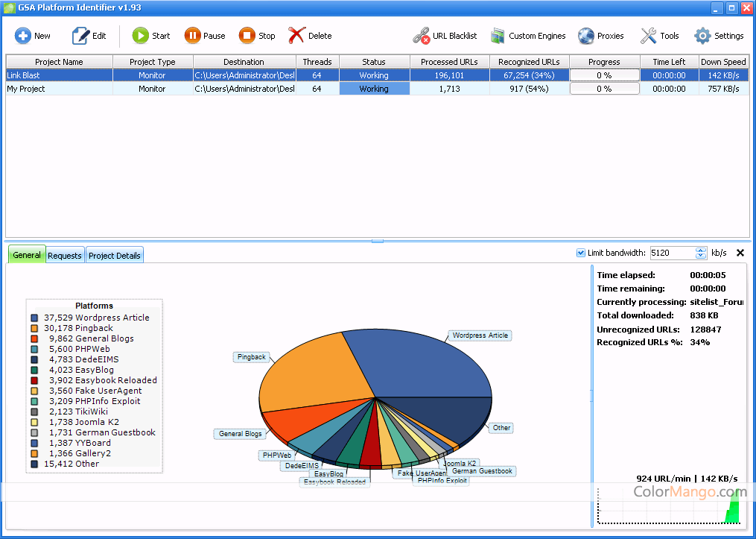Click the New project icon
Viewport: 756px width, 539px height.
[23, 36]
